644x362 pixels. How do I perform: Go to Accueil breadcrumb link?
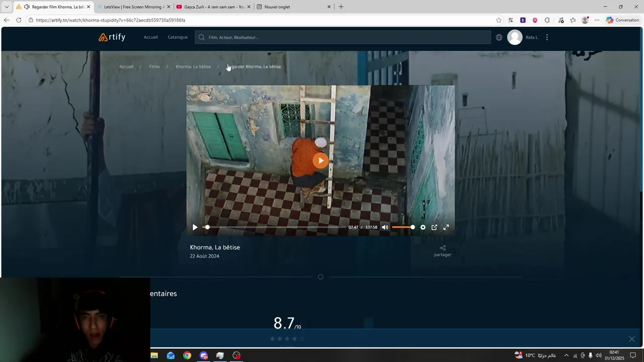(126, 66)
